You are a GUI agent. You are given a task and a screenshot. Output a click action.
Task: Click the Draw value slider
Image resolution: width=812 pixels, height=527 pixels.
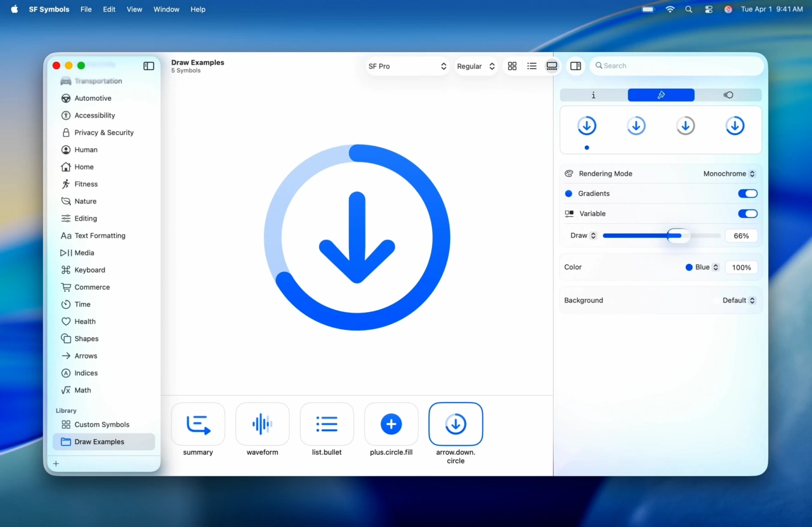(661, 235)
